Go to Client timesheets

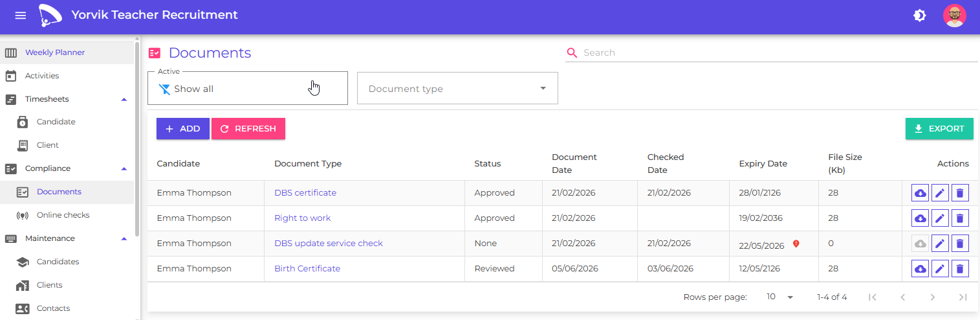coord(67,145)
